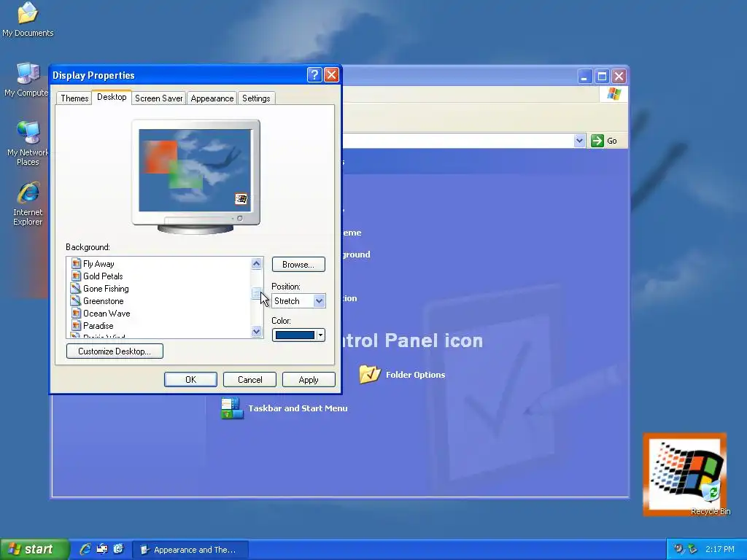Open My Documents desktop icon

point(28,19)
